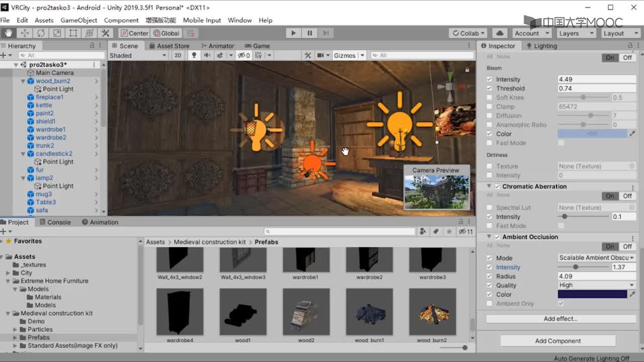Toggle Bloom Threshold override checkbox
Screen dimensions: 644x362
pos(490,88)
